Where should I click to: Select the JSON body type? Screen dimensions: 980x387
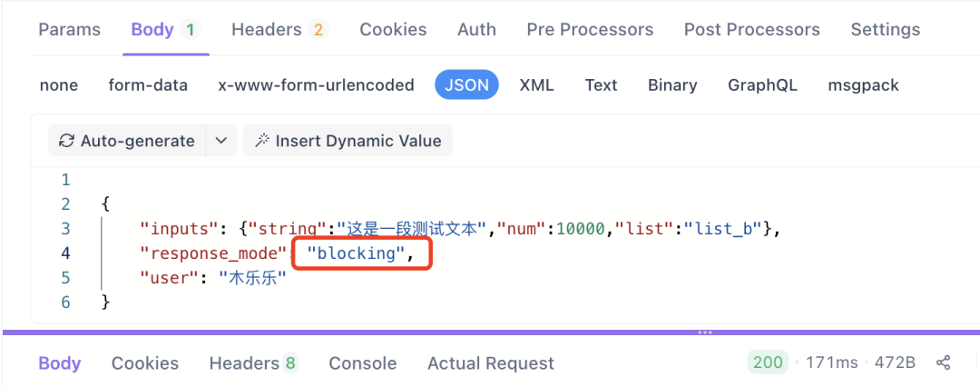(466, 85)
